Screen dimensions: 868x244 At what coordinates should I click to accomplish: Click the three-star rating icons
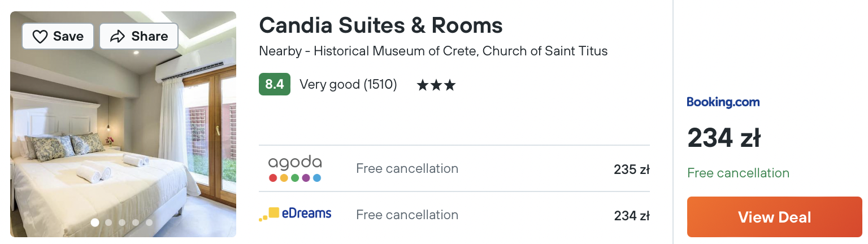click(436, 85)
